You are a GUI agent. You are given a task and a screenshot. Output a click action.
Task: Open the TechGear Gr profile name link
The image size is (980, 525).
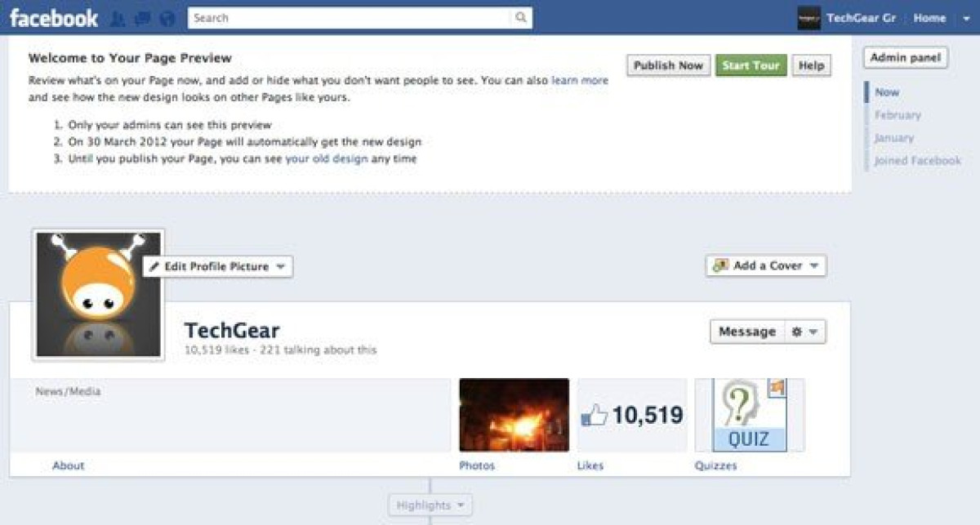pyautogui.click(x=862, y=18)
